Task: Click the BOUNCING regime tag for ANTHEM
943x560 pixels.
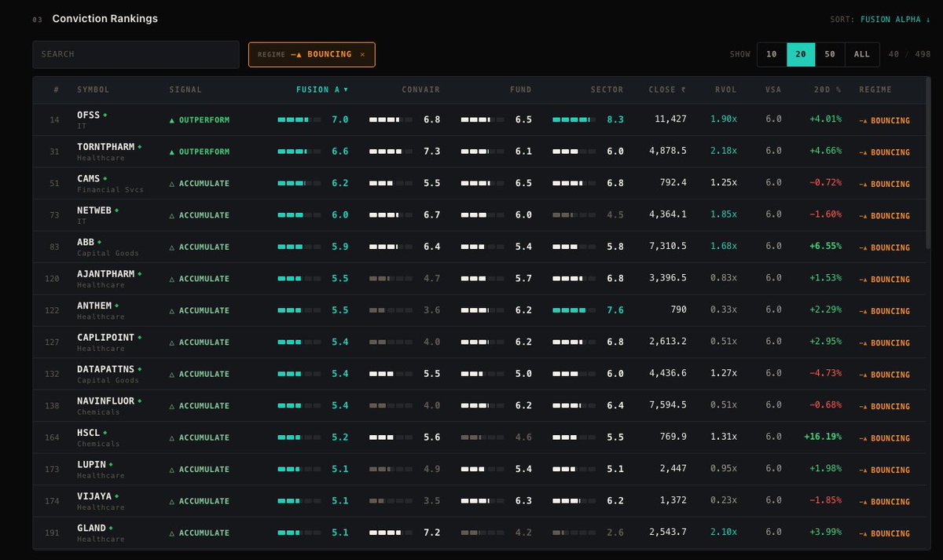Action: coord(885,311)
